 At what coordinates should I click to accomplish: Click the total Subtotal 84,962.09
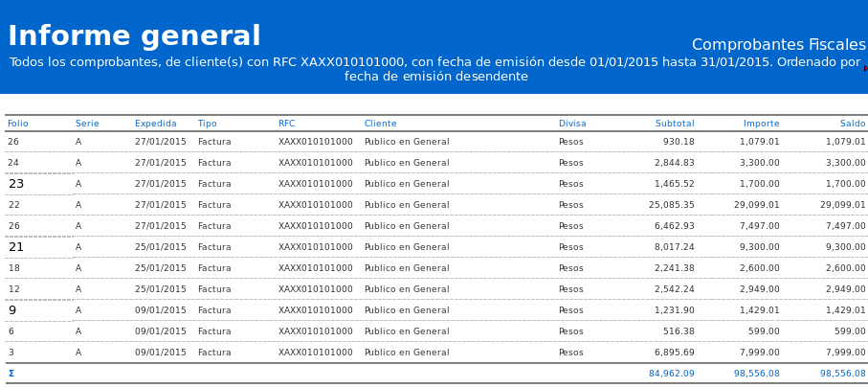tap(671, 374)
